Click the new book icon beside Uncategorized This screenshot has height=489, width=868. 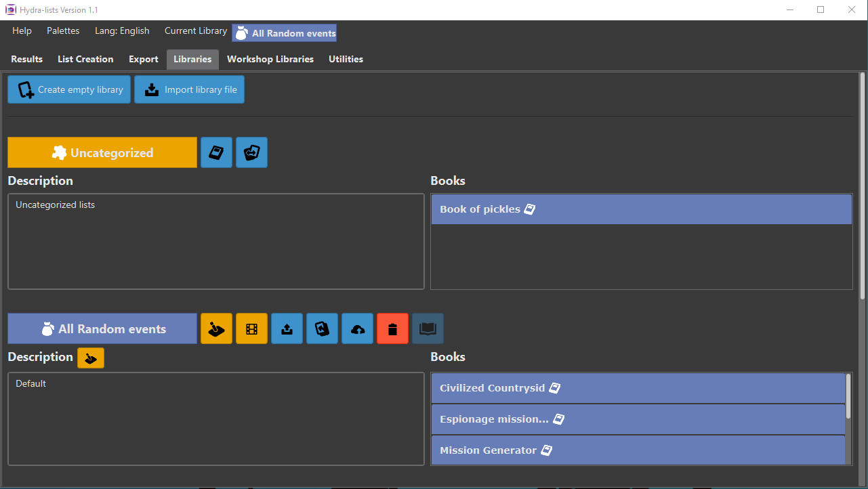[216, 152]
